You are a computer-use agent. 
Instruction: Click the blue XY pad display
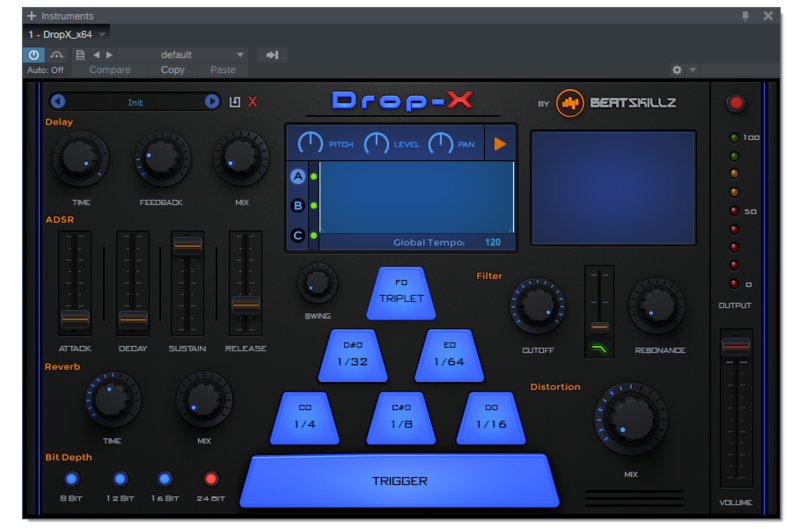click(614, 188)
